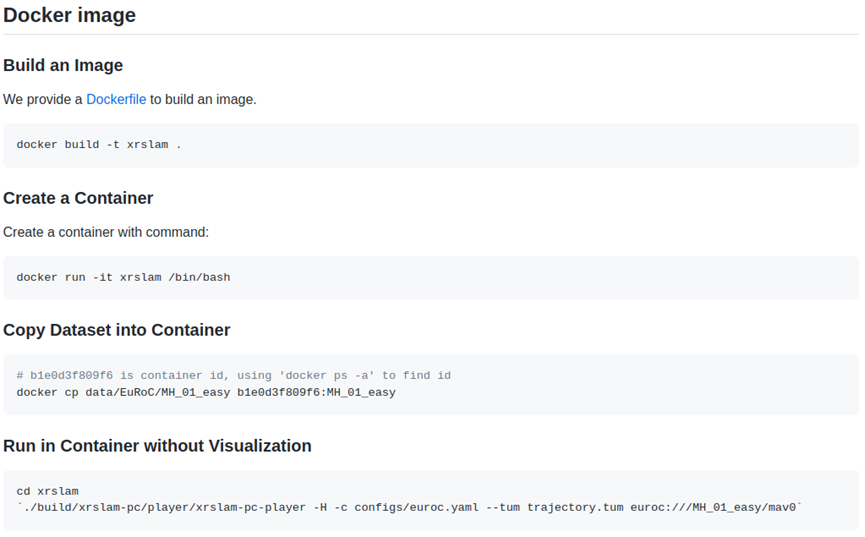The height and width of the screenshot is (537, 865).
Task: Select the "Create a Container" heading
Action: [78, 197]
